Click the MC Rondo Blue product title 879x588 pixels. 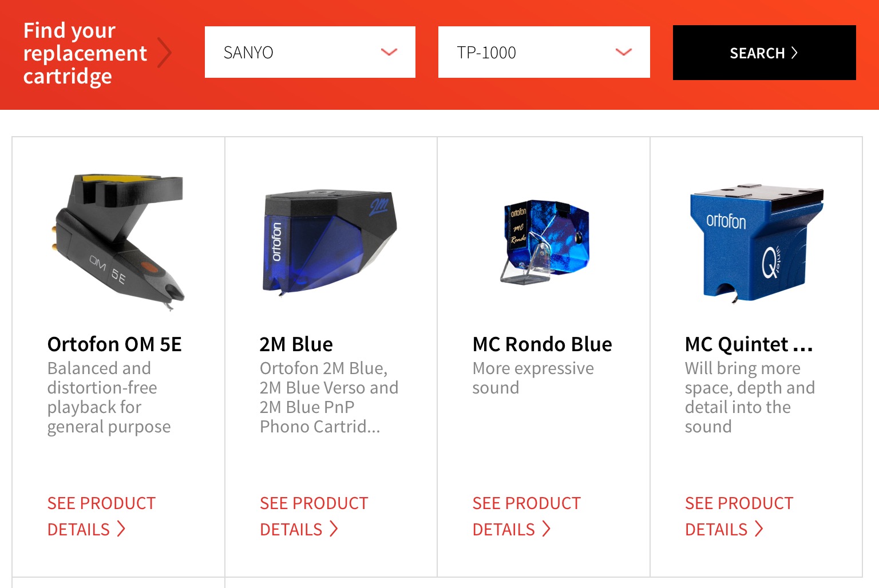pos(543,344)
